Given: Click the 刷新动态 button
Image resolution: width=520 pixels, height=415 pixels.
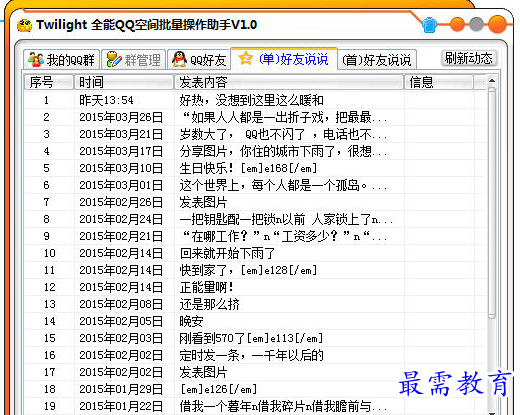Looking at the screenshot, I should pyautogui.click(x=469, y=58).
